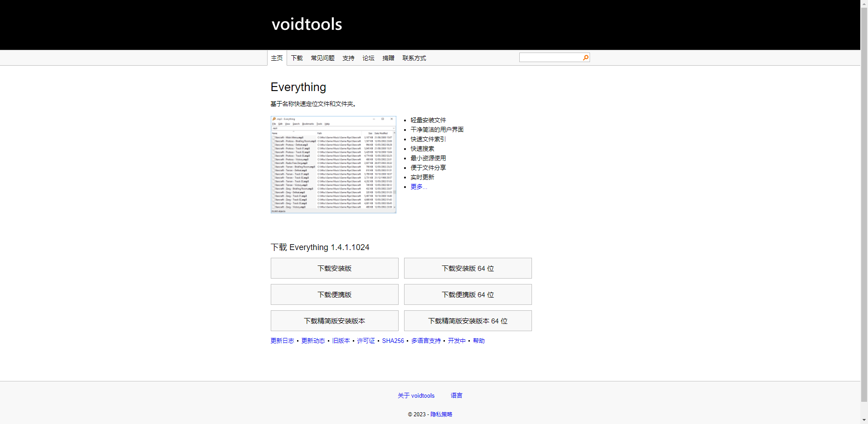Click inside the site search box
Viewport: 868px width, 424px height.
[x=549, y=57]
